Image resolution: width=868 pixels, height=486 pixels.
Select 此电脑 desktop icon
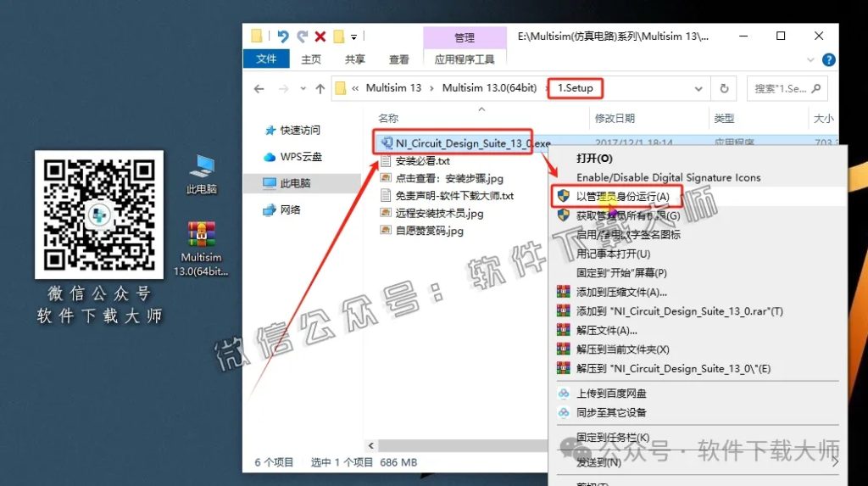202,175
